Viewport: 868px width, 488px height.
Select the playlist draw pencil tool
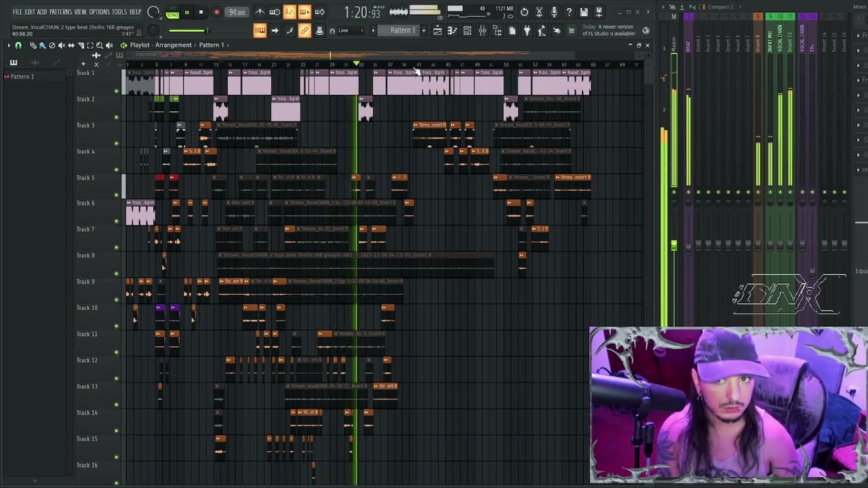pos(33,45)
